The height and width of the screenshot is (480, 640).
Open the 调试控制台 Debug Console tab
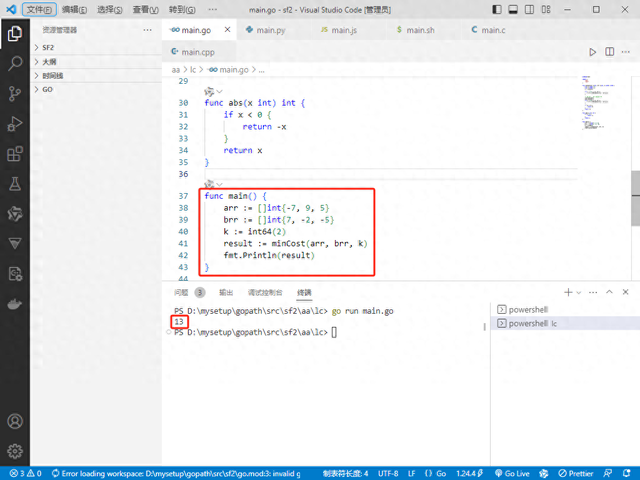[265, 292]
